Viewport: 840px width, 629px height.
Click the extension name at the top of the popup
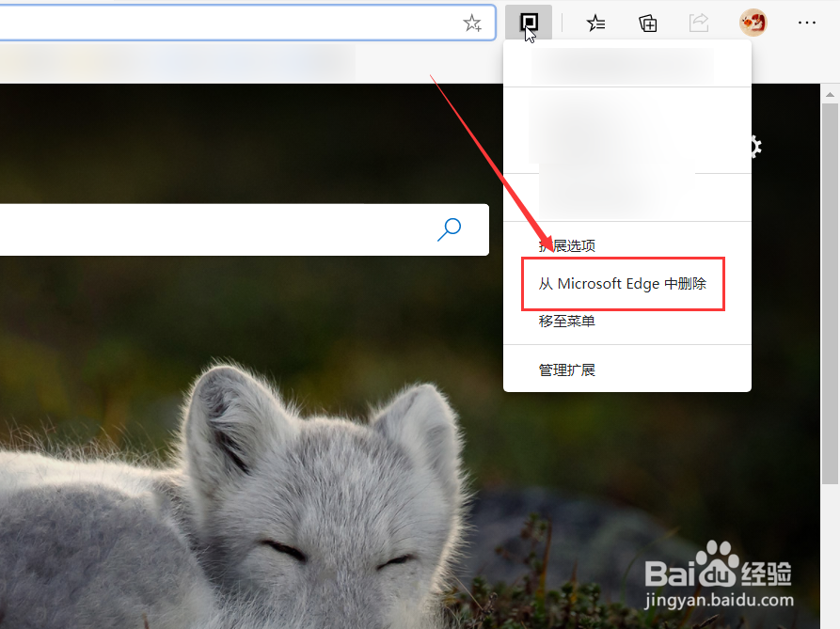624,63
